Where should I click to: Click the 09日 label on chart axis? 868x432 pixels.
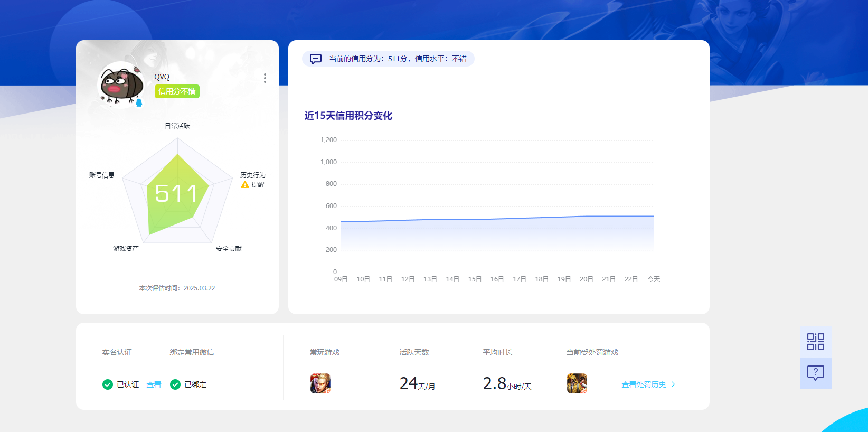point(341,279)
